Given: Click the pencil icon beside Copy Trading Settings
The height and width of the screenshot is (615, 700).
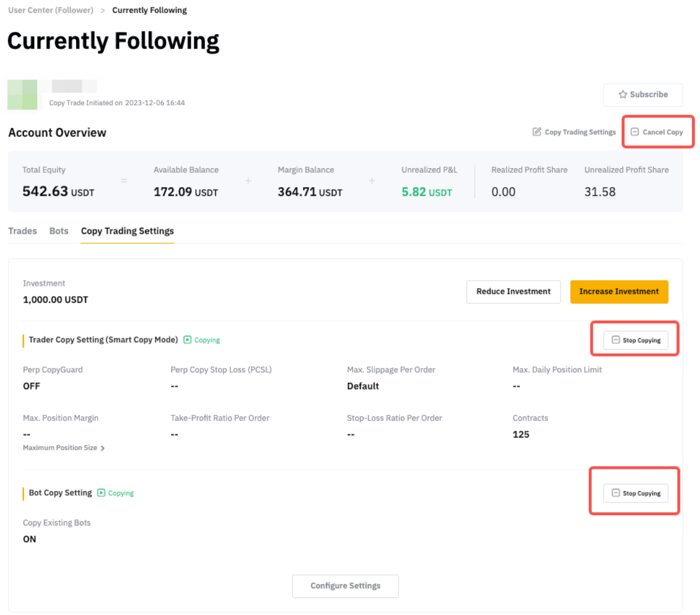Looking at the screenshot, I should [x=537, y=132].
